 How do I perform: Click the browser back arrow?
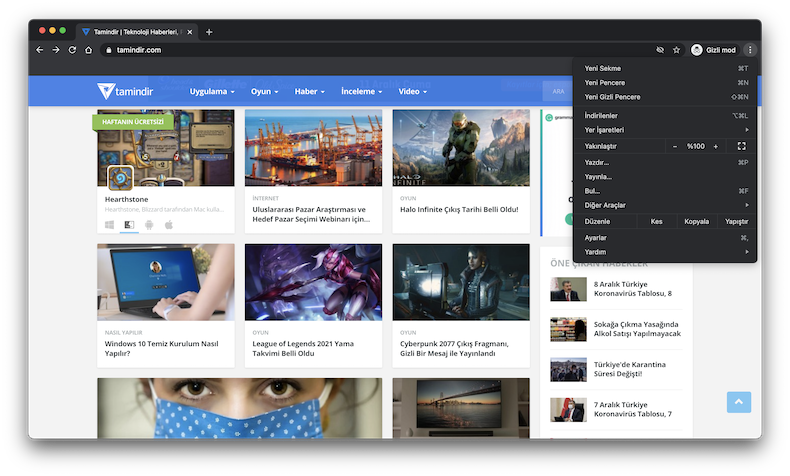click(40, 50)
